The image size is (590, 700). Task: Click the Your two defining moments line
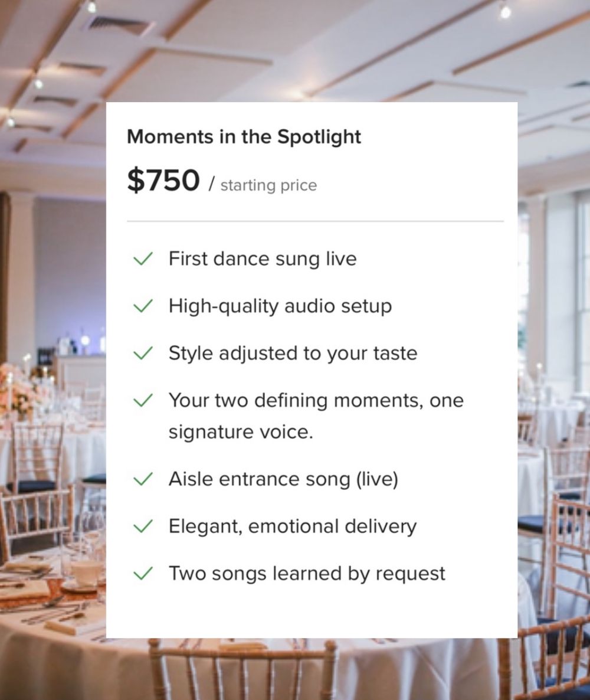point(316,401)
